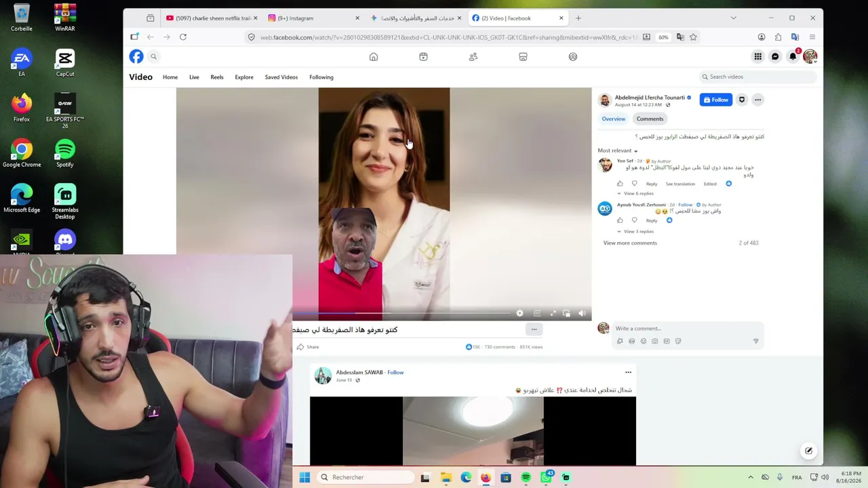Switch to the Overview tab
868x488 pixels.
pyautogui.click(x=614, y=119)
